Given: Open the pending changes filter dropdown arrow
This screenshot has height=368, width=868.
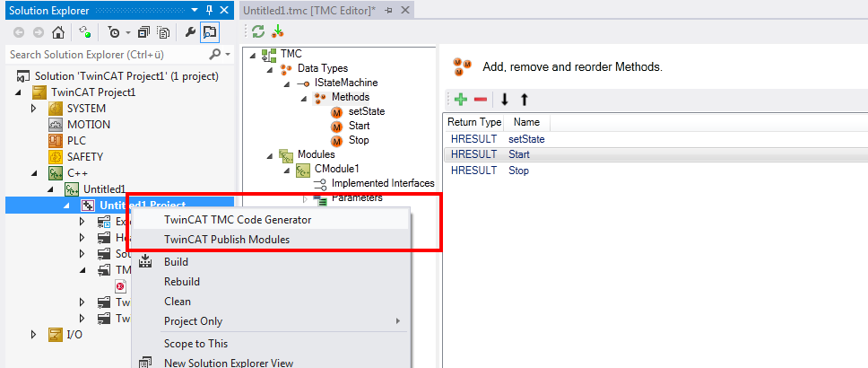Looking at the screenshot, I should [127, 32].
